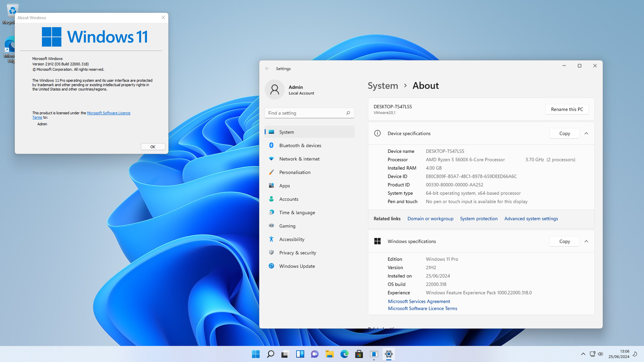This screenshot has width=644, height=362.
Task: Collapse the Device specifications section
Action: point(586,134)
